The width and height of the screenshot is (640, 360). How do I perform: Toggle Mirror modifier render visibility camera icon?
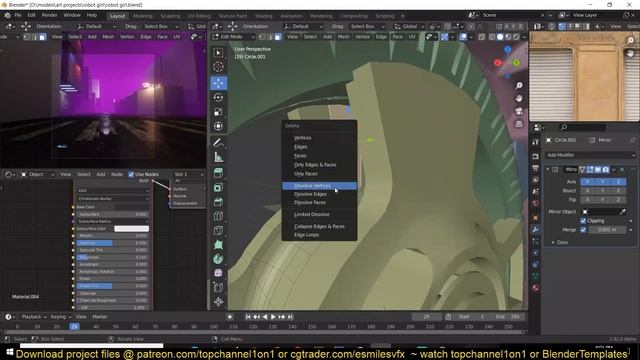(x=606, y=169)
